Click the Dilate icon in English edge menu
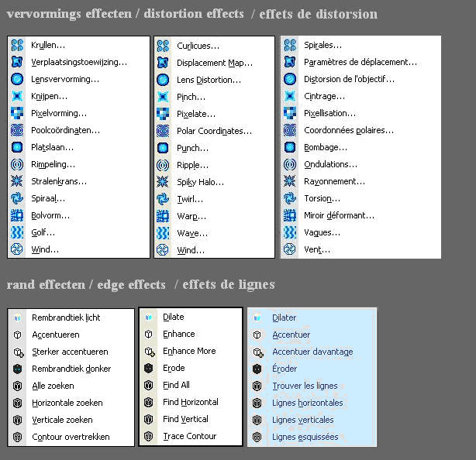 tap(148, 318)
